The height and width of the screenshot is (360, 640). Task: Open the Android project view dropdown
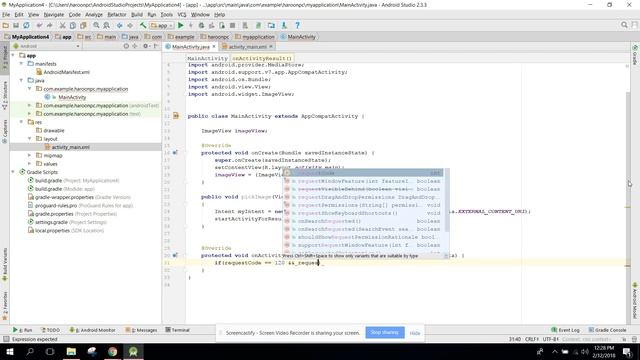coord(47,46)
